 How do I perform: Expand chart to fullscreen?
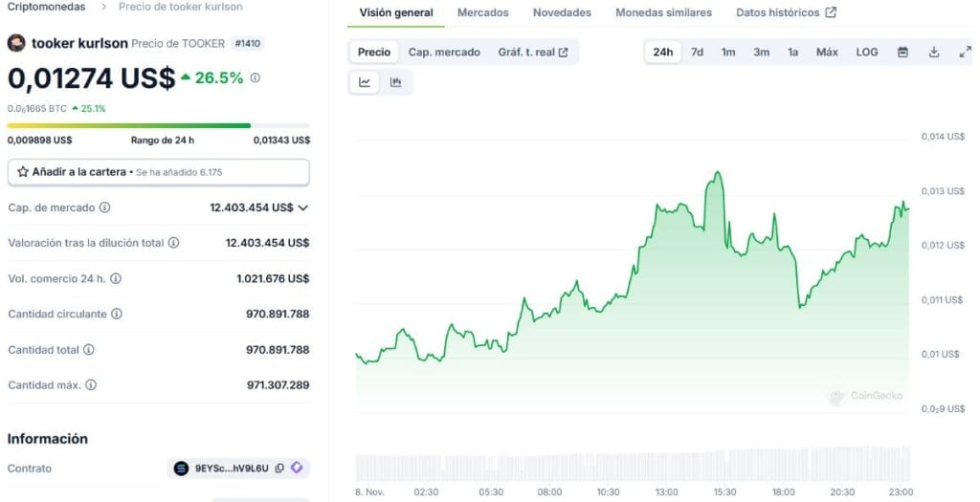[965, 53]
